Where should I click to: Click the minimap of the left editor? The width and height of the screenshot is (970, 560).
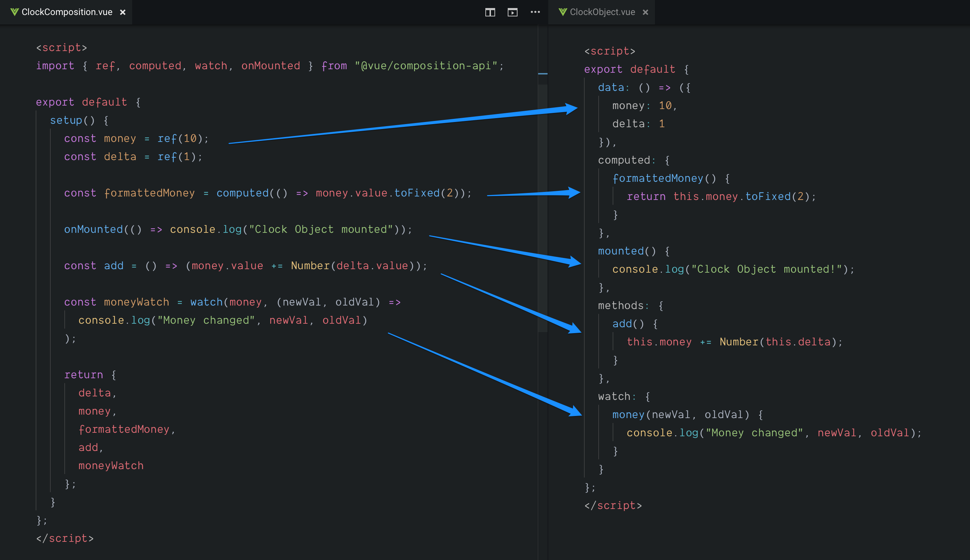(543, 208)
